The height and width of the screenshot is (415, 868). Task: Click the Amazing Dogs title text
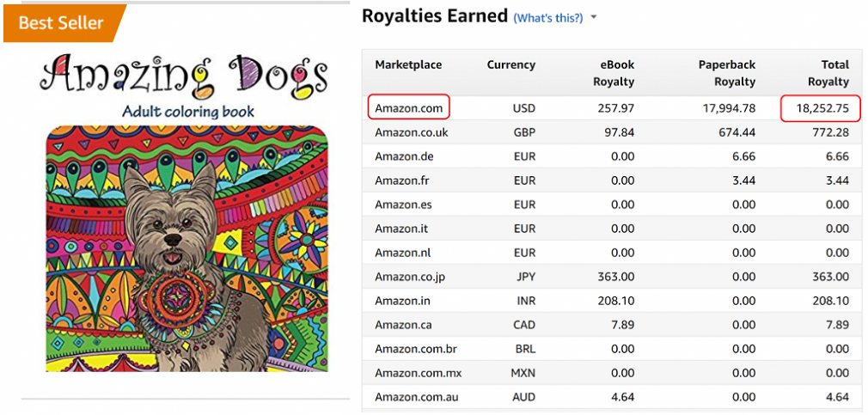click(x=183, y=76)
